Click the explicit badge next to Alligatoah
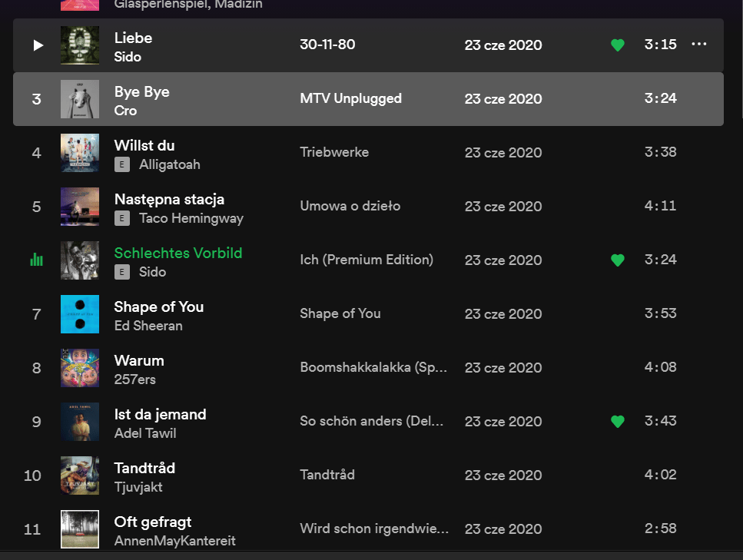Viewport: 743px width, 560px height. click(x=121, y=164)
